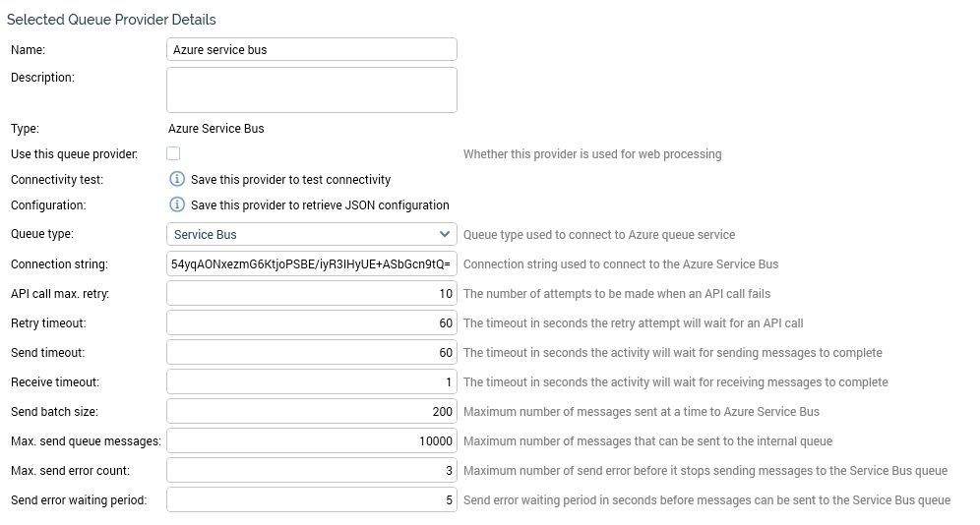Click the Connectivity test info icon
Screen dimensions: 980x525
click(x=177, y=179)
